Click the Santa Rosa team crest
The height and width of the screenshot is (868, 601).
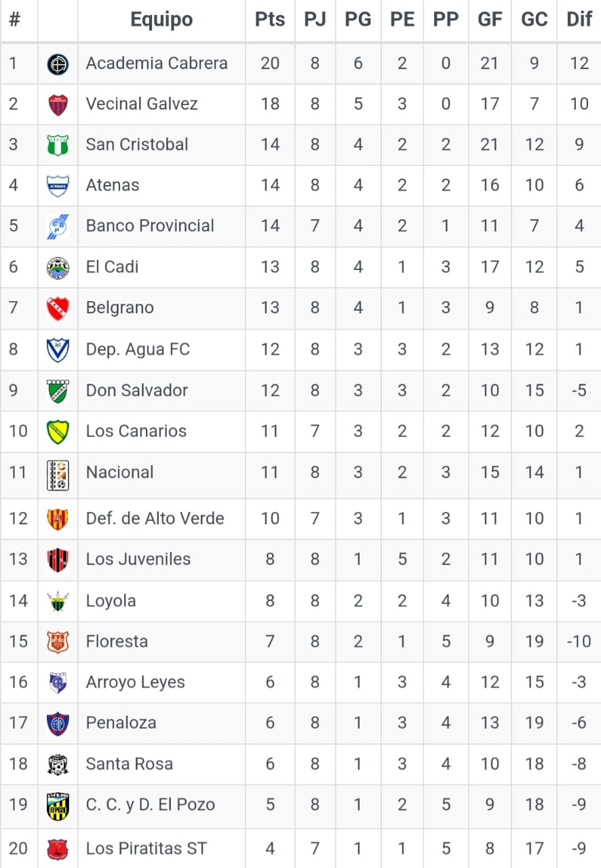pyautogui.click(x=58, y=764)
